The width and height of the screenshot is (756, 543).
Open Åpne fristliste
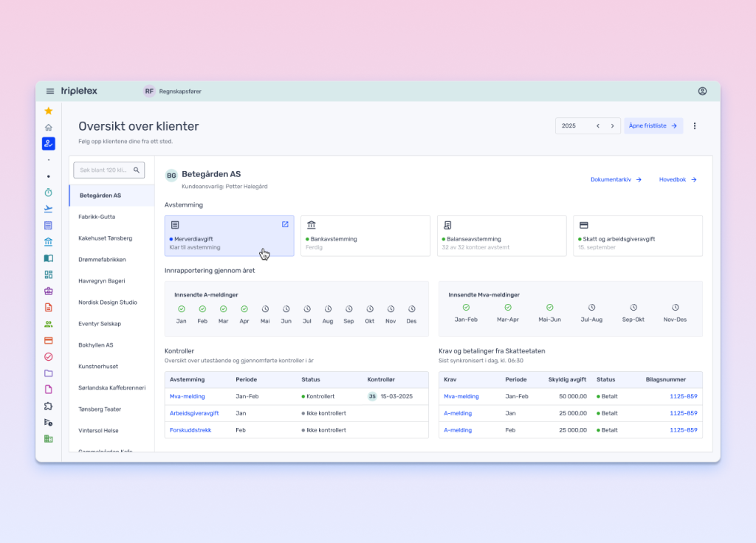[653, 125]
